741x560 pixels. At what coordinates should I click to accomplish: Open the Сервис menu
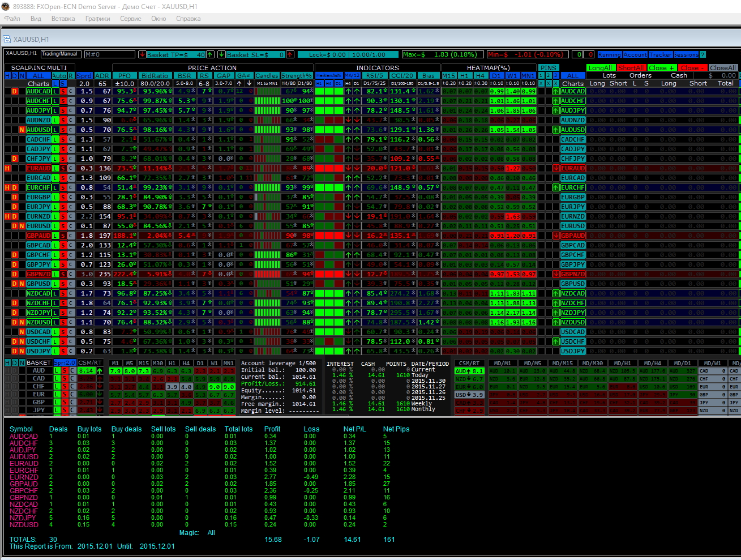point(131,19)
